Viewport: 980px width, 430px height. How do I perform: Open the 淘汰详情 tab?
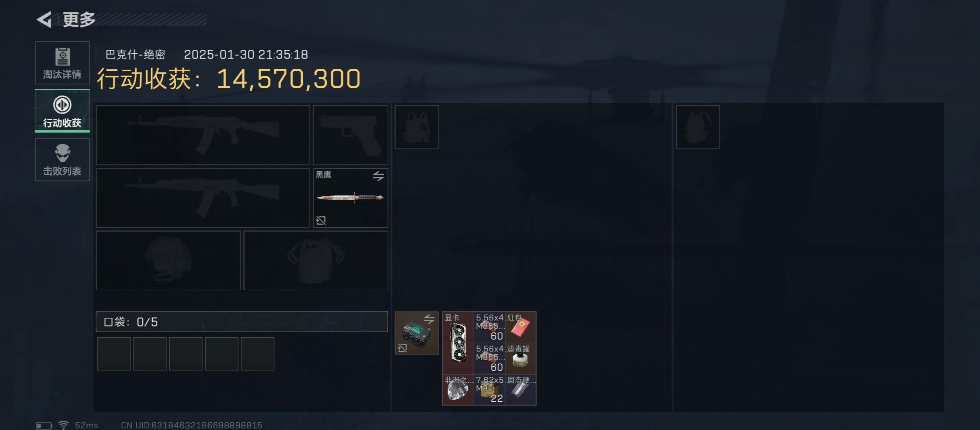click(x=62, y=63)
